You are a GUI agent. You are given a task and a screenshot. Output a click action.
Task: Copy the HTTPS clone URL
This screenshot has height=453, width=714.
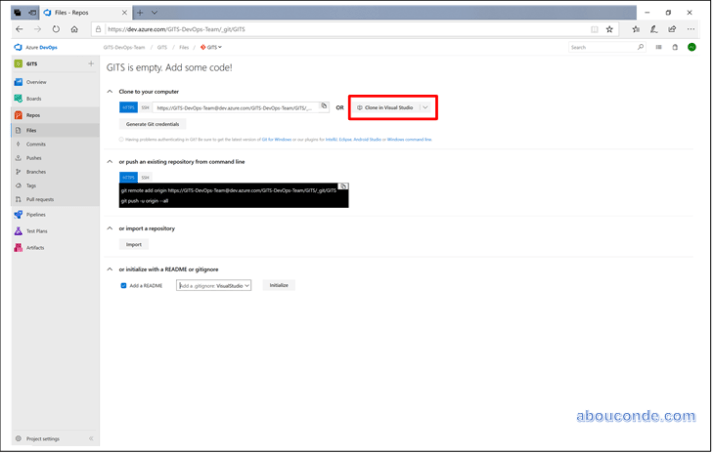click(323, 106)
